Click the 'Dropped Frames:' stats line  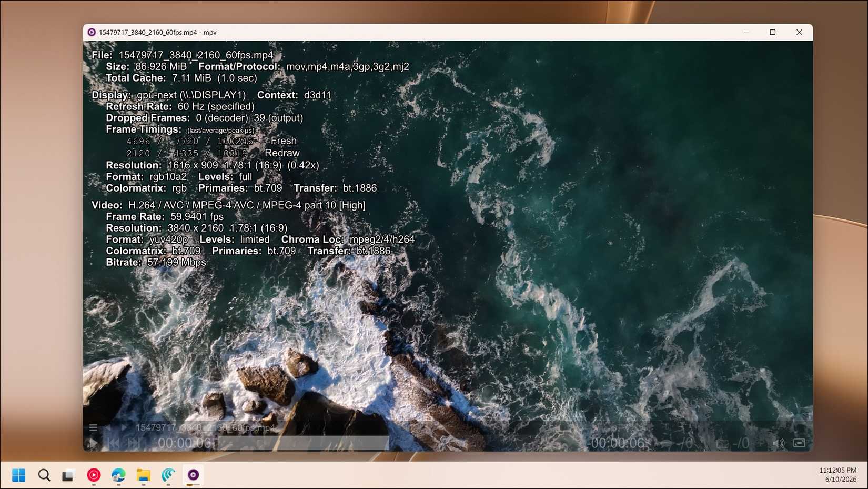[204, 118]
